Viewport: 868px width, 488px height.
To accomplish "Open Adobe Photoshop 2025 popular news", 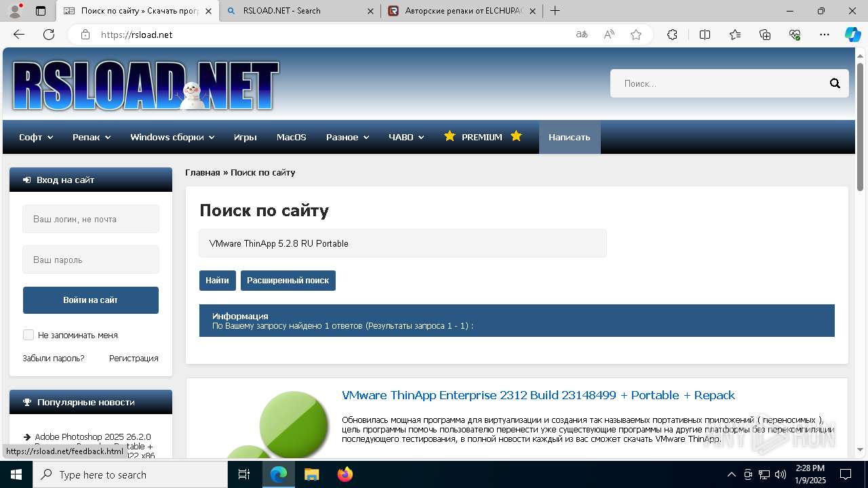I will click(93, 436).
